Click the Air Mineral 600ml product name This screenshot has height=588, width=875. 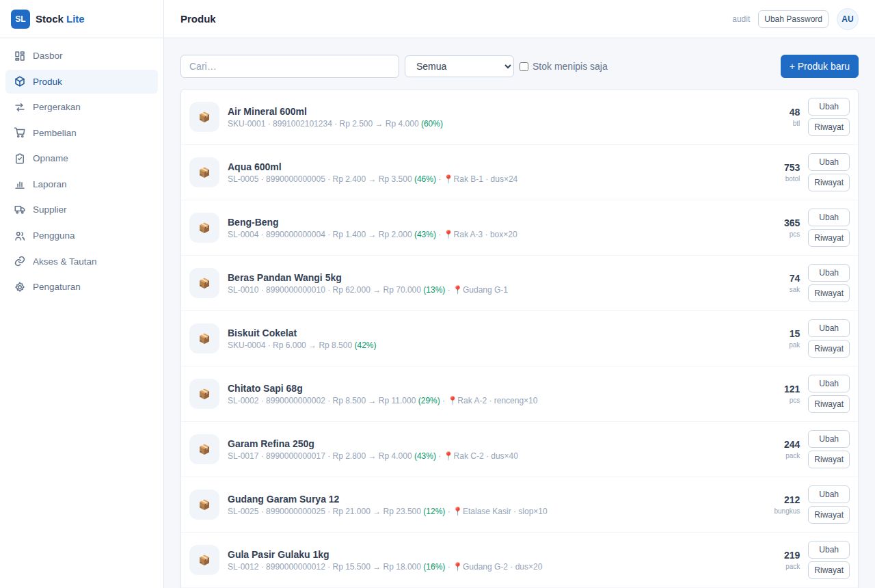point(267,111)
